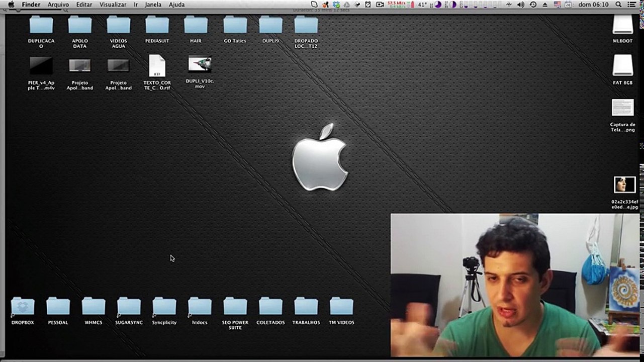Image resolution: width=644 pixels, height=362 pixels.
Task: Select the TEXTO_CORTE_C...O.rtf document
Action: [x=157, y=66]
